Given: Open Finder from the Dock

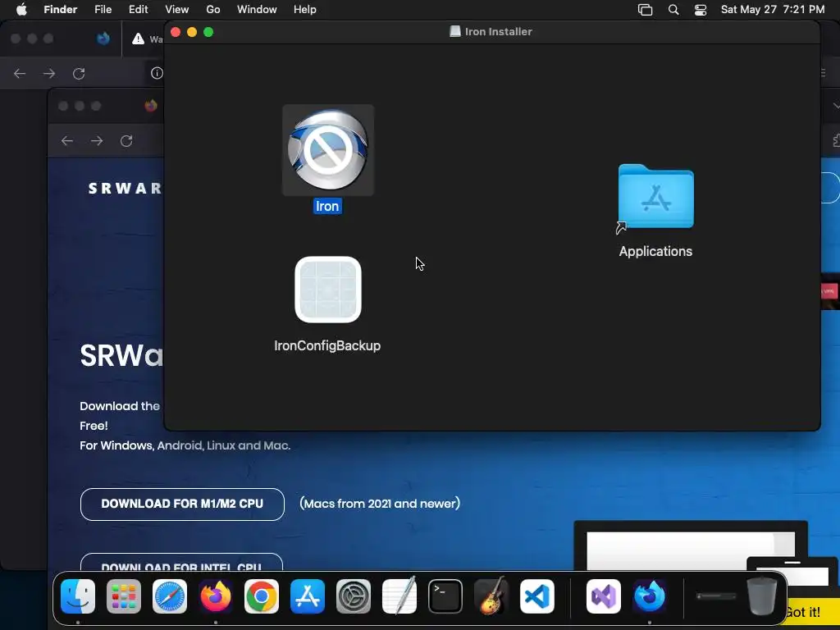Looking at the screenshot, I should (78, 596).
